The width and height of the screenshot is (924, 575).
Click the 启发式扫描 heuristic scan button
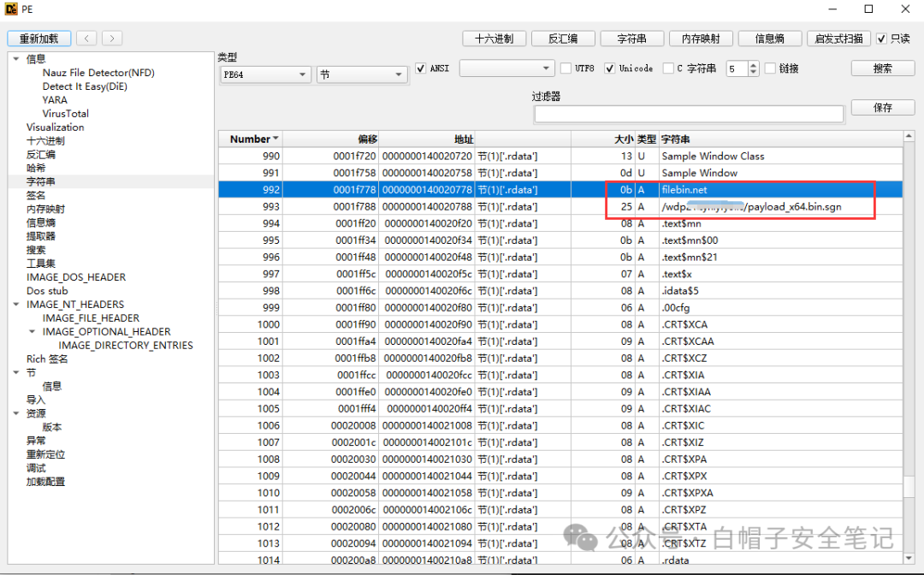point(838,39)
